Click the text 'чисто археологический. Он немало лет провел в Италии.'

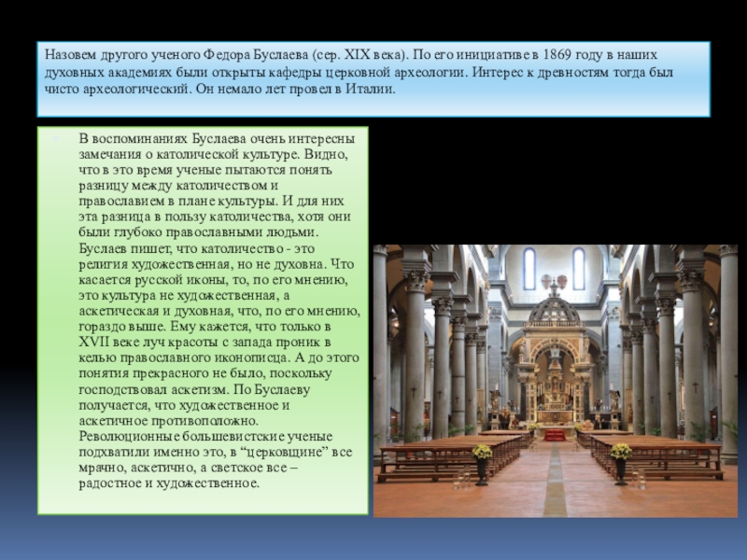click(220, 89)
